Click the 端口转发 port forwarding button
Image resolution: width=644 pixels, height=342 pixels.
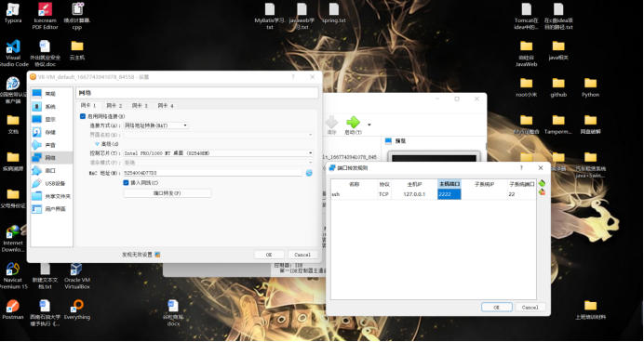coord(168,193)
